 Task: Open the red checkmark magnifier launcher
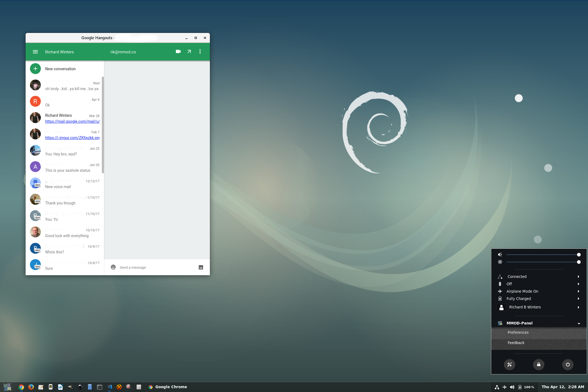click(x=129, y=387)
